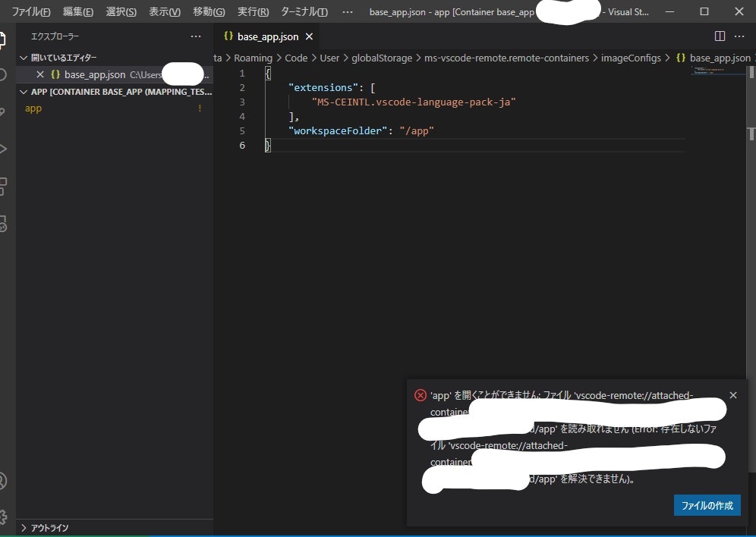Open Explorer panel more actions ellipsis
This screenshot has height=537, width=756.
pyautogui.click(x=196, y=36)
